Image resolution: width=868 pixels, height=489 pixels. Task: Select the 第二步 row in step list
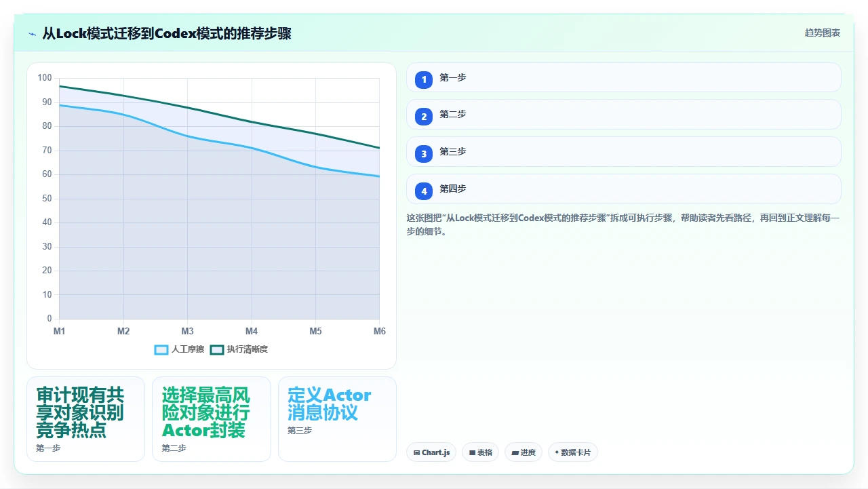624,115
